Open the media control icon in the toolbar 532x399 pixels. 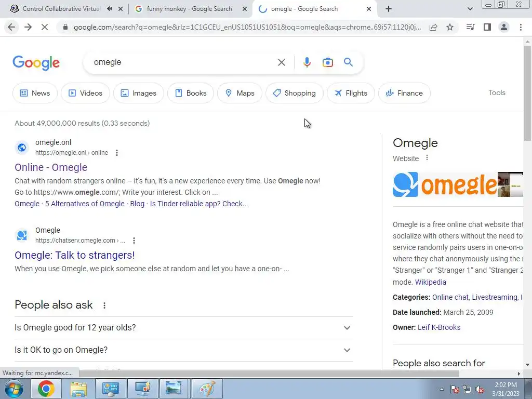pos(470,27)
